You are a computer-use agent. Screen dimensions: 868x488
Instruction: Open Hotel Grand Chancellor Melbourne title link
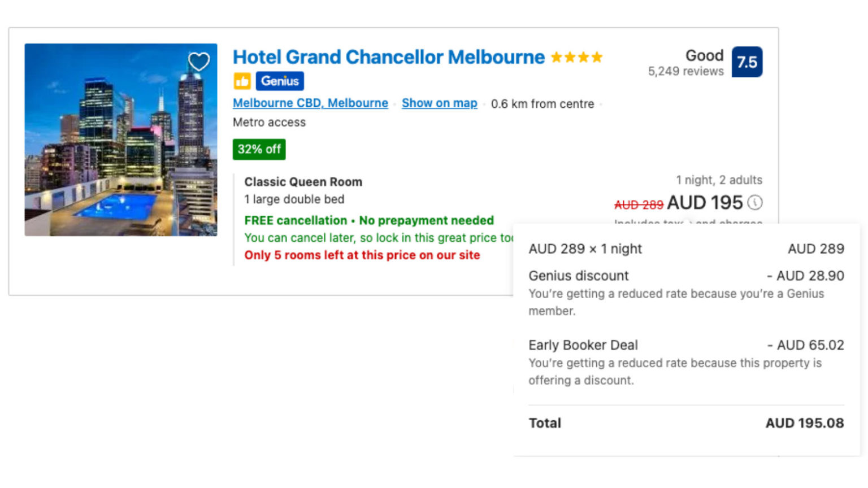tap(389, 57)
